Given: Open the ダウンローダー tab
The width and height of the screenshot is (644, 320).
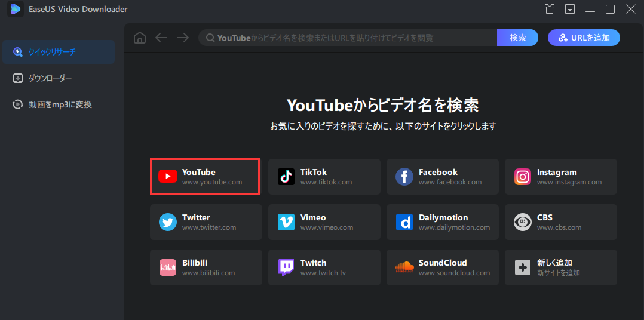Looking at the screenshot, I should click(x=59, y=78).
